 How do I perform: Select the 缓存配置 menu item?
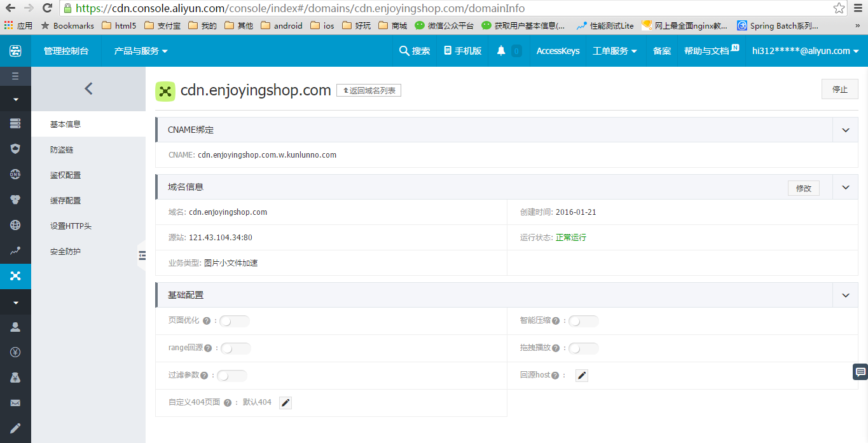pyautogui.click(x=88, y=200)
